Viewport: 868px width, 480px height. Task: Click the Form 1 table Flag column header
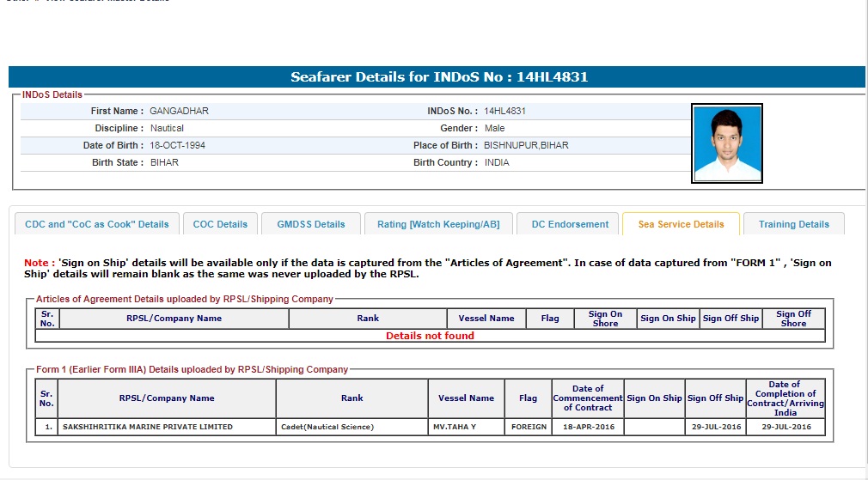(529, 398)
